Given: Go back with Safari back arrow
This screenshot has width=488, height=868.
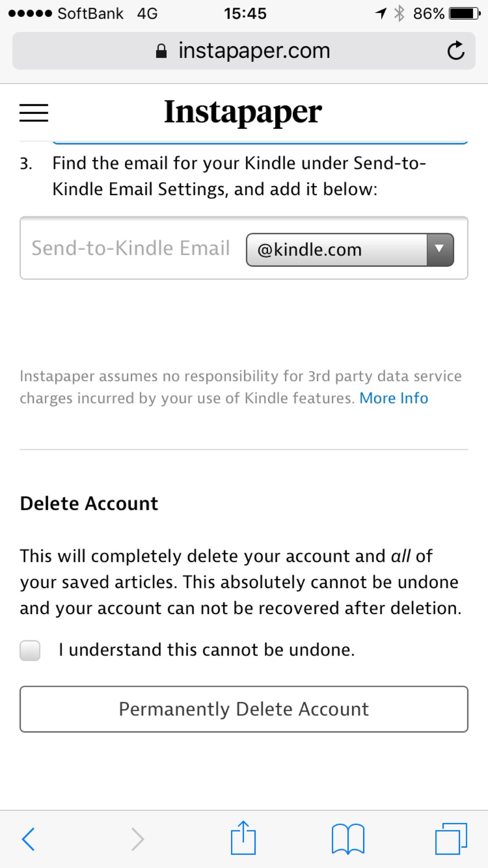Looking at the screenshot, I should point(28,839).
